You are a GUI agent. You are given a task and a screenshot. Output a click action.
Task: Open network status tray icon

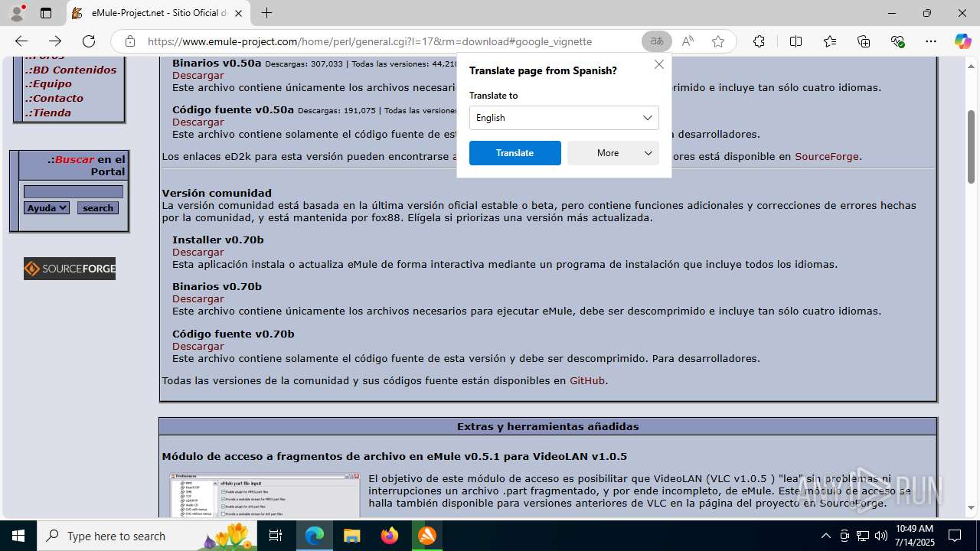point(863,536)
